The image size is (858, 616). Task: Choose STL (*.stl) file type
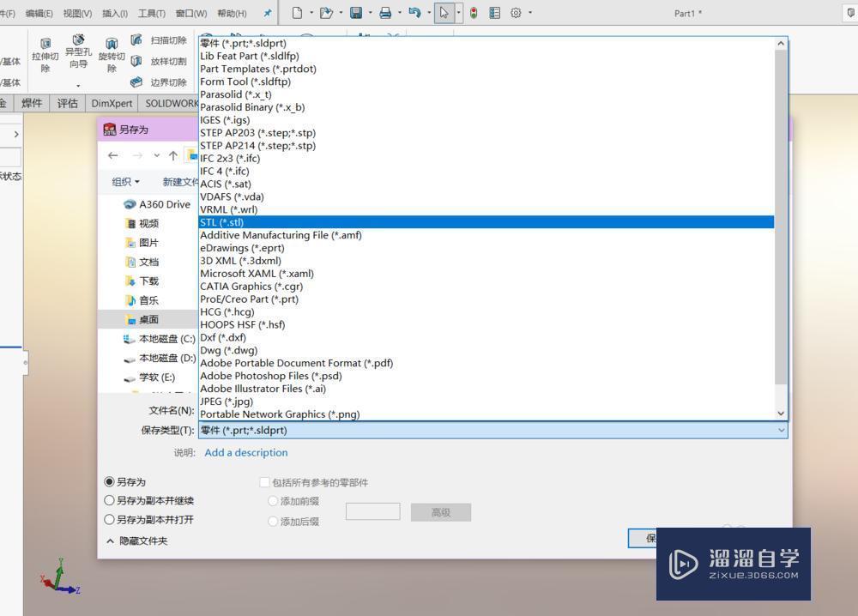click(486, 222)
